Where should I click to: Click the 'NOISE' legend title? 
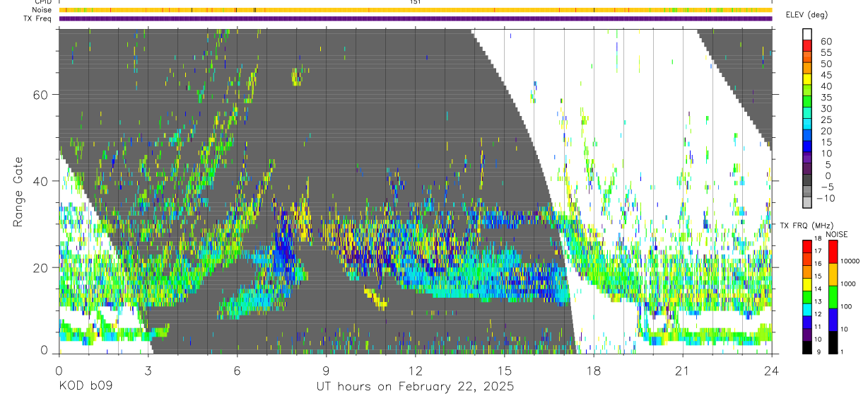838,234
